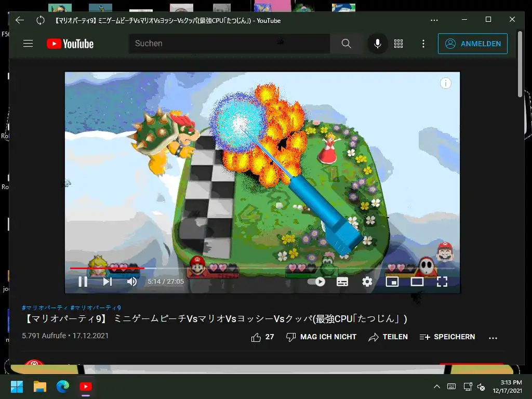Viewport: 532px width, 399px height.
Task: Open YouTube settings three-dot menu
Action: click(x=423, y=44)
